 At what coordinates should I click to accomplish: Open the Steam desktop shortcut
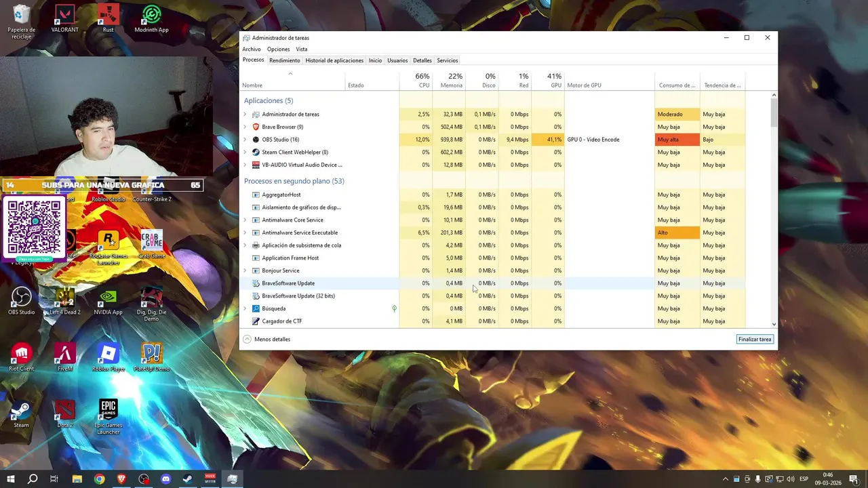click(x=22, y=413)
